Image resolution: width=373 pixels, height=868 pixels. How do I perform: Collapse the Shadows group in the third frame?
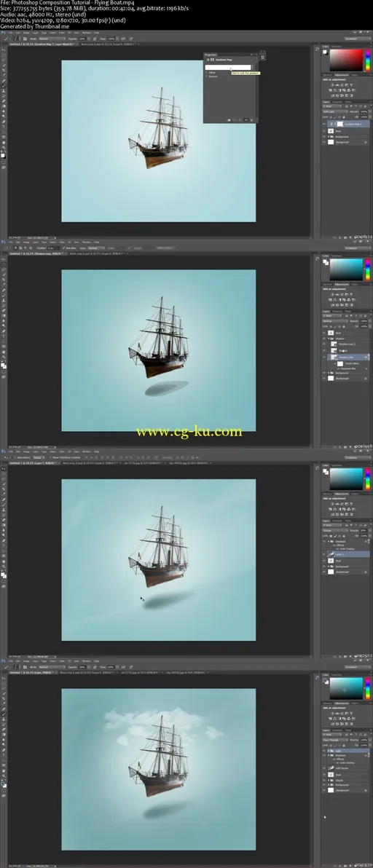point(329,541)
